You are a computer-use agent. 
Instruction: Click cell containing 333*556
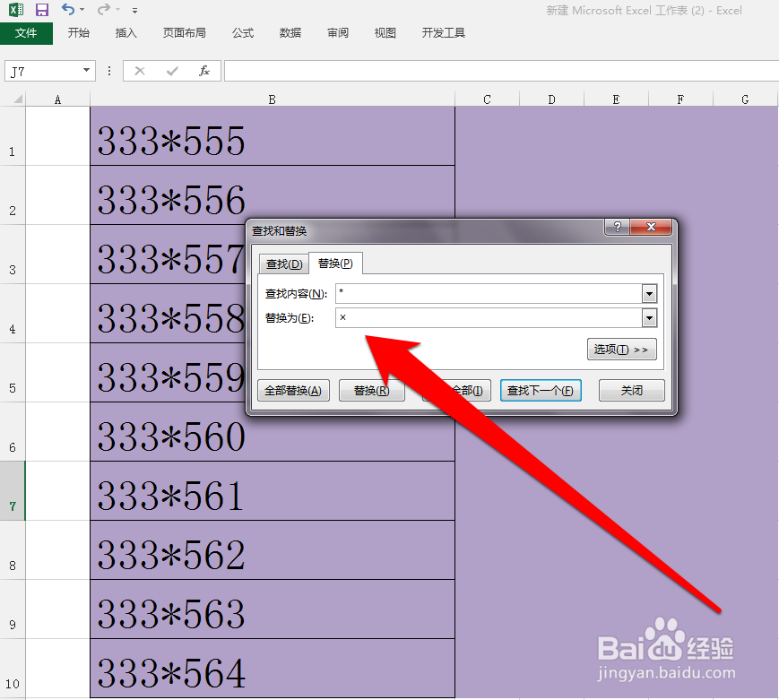273,194
